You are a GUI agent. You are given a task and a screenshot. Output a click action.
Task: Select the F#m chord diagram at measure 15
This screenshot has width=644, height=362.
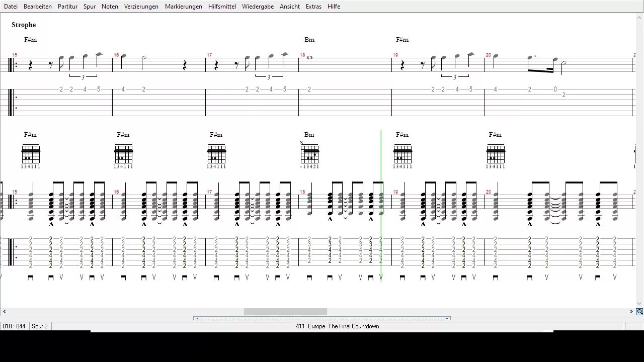tap(31, 157)
